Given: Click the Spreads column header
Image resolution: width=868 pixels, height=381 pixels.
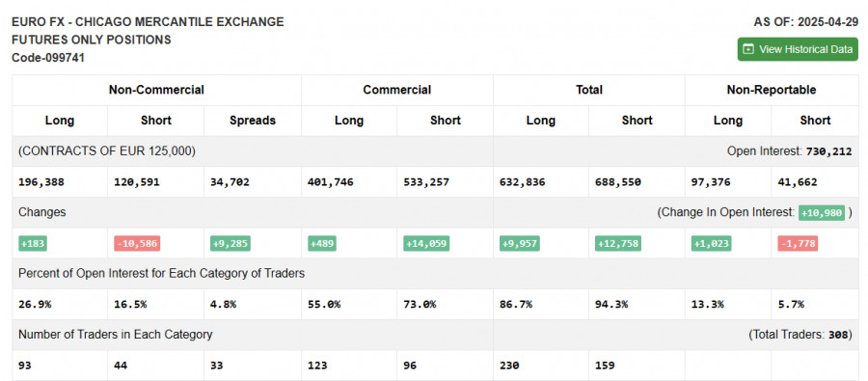Looking at the screenshot, I should coord(253,121).
